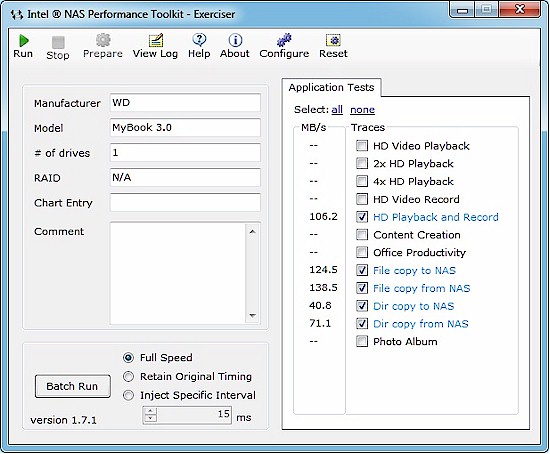Select Full Speed radio option
The height and width of the screenshot is (454, 550).
[x=128, y=358]
